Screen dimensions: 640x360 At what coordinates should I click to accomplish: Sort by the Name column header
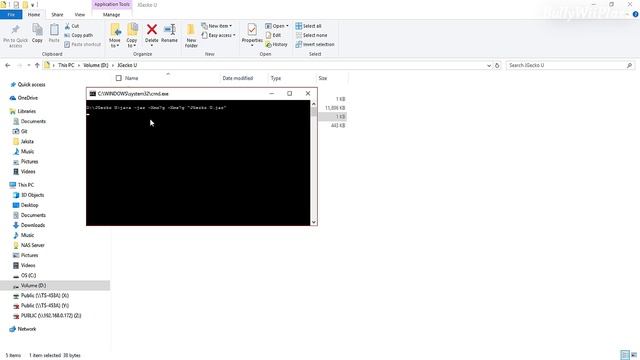click(131, 78)
